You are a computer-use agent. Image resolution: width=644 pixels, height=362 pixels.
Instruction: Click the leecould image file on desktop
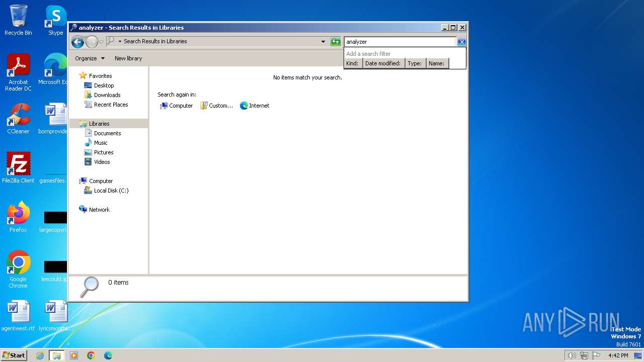pos(54,271)
